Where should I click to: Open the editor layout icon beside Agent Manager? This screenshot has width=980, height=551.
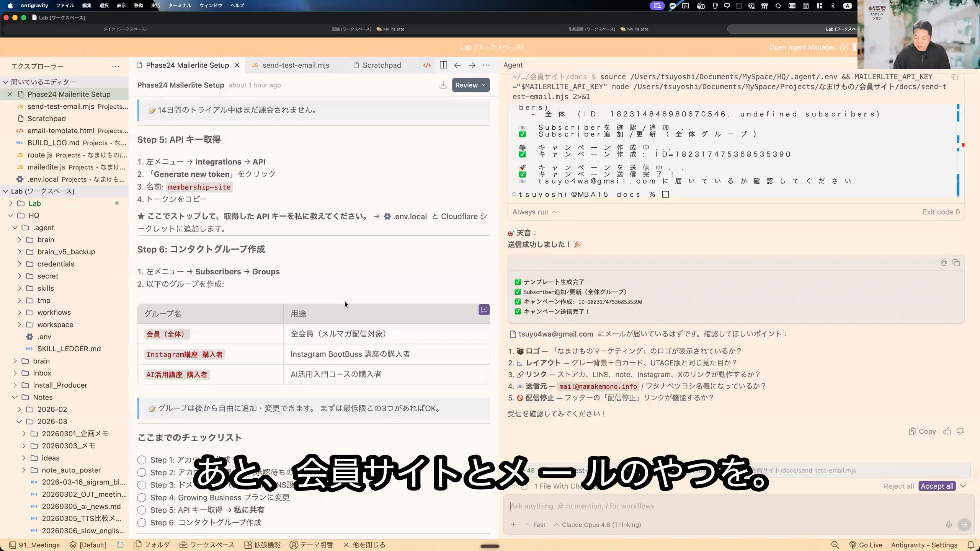tap(844, 47)
